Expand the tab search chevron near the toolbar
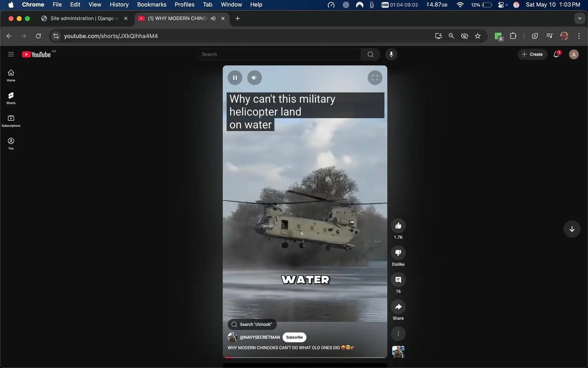 click(580, 18)
